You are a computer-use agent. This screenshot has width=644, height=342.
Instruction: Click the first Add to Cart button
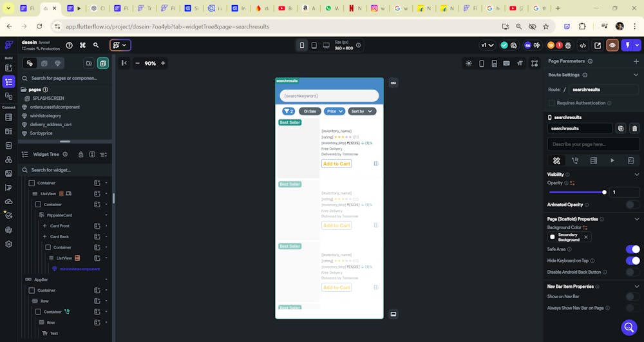(336, 164)
